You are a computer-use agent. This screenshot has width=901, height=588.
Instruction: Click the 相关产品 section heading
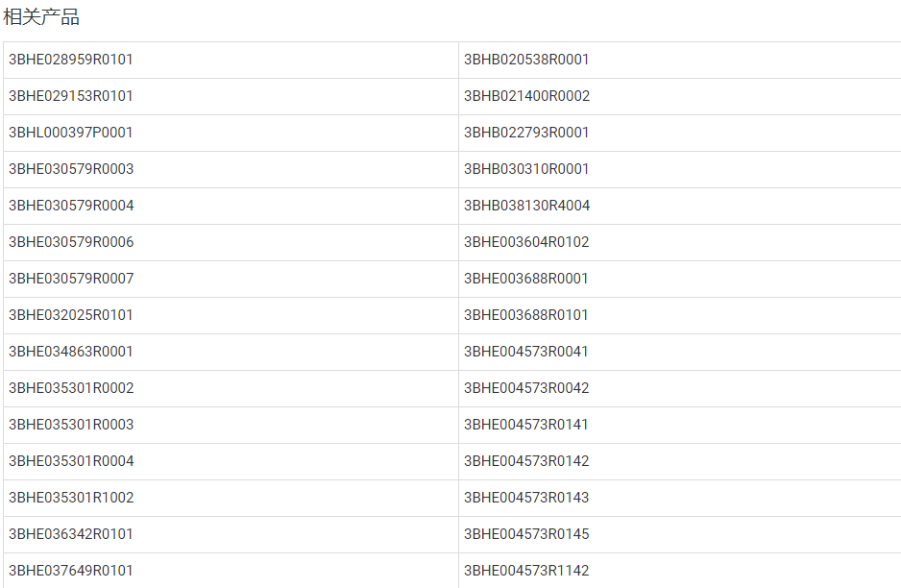(41, 16)
